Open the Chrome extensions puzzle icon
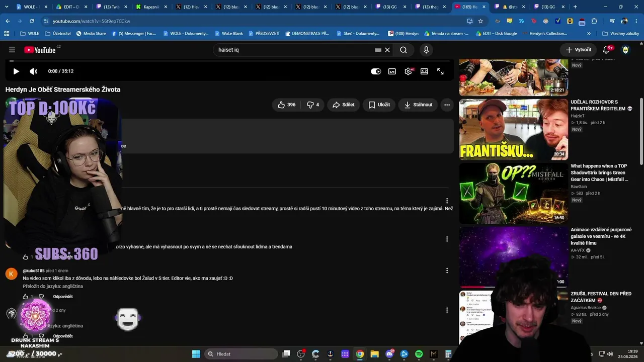 click(594, 21)
